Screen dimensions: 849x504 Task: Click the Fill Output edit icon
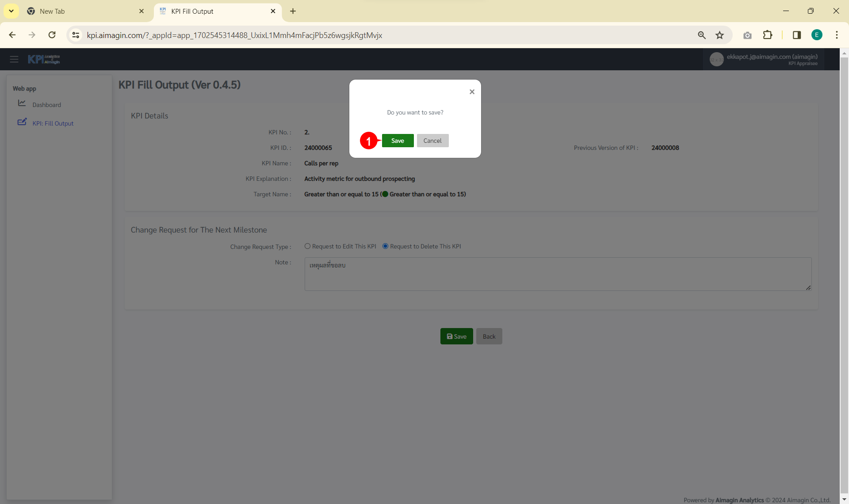coord(22,122)
